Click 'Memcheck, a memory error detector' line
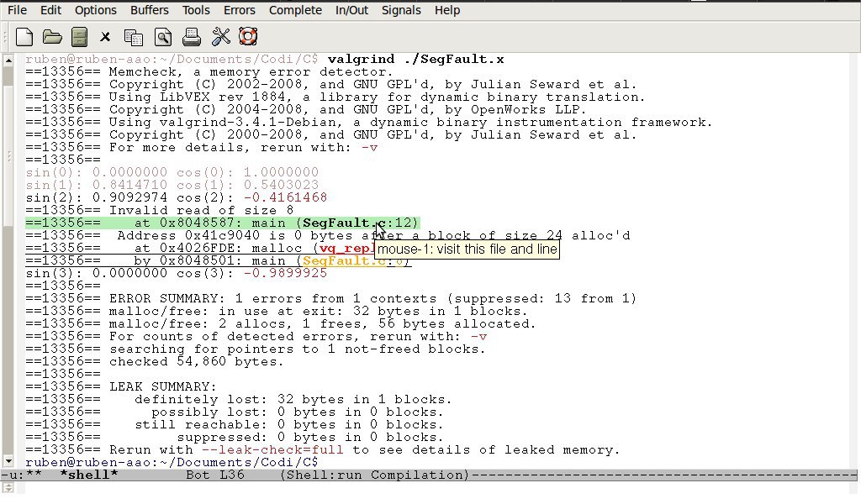This screenshot has width=861, height=504. pos(209,72)
